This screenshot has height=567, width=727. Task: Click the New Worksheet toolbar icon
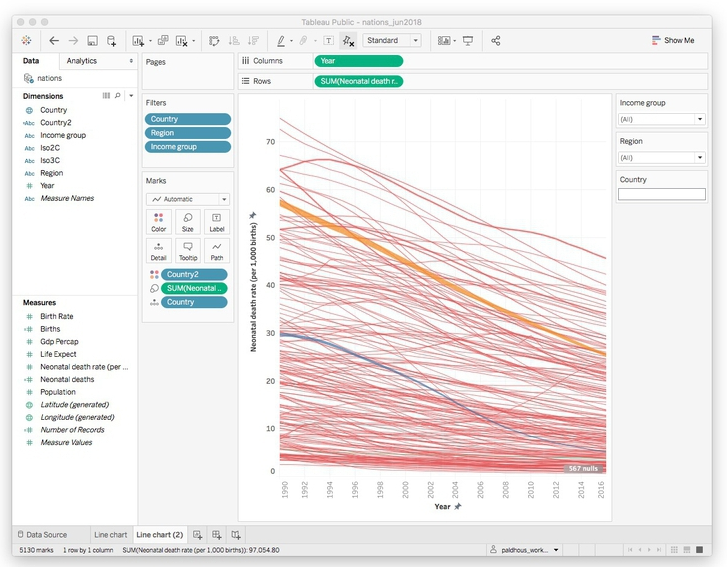pyautogui.click(x=138, y=41)
